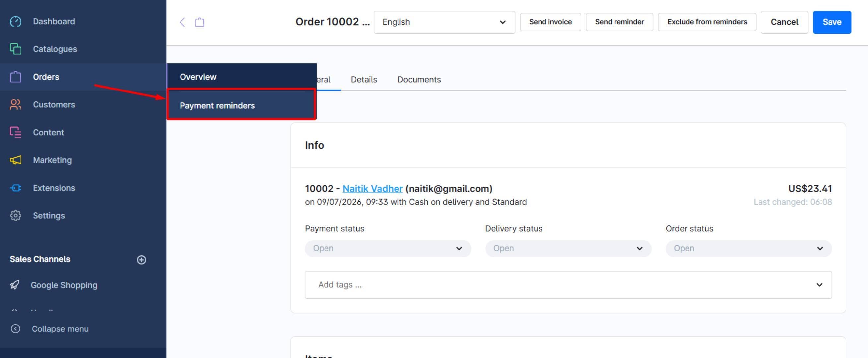Open the Order status dropdown
Screen dimensions: 868x358
[748, 249]
